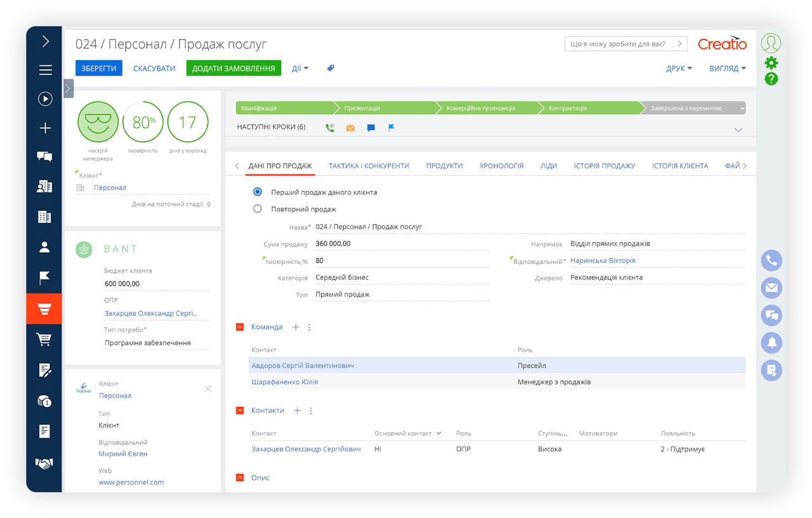This screenshot has height=518, width=812.
Task: Open the handshake partnerships section
Action: pyautogui.click(x=44, y=464)
